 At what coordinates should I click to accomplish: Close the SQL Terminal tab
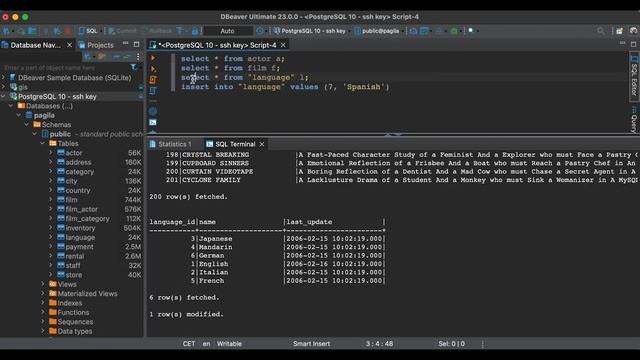click(262, 144)
